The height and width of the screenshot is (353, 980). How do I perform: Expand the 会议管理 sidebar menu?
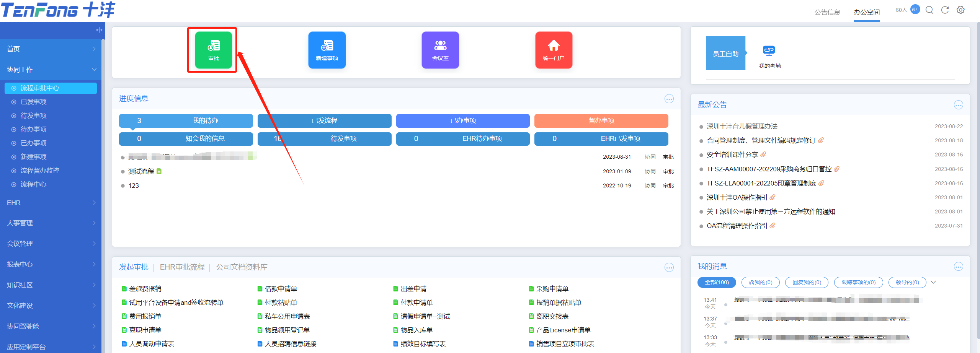click(x=51, y=244)
